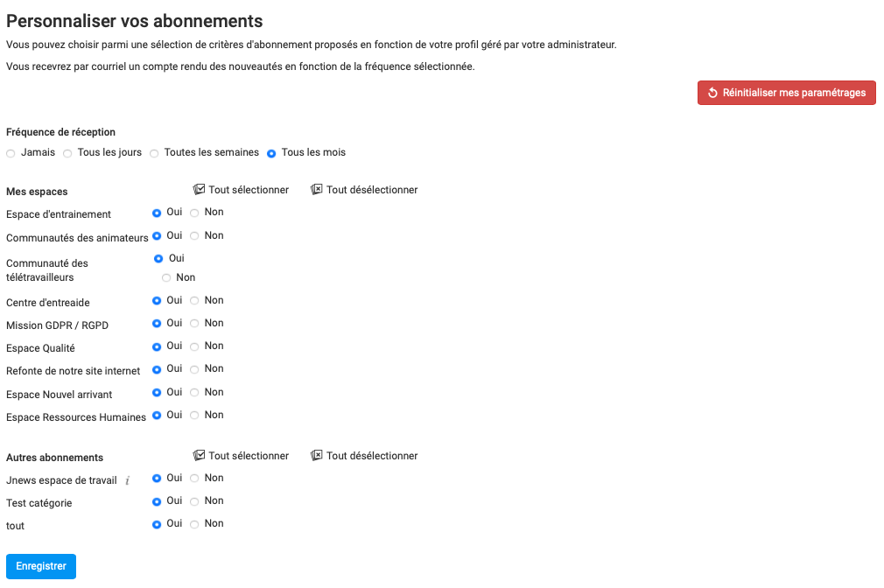Screen dimensions: 884x588
Task: Disable Mission GDPR / RGPD subscription
Action: point(194,324)
